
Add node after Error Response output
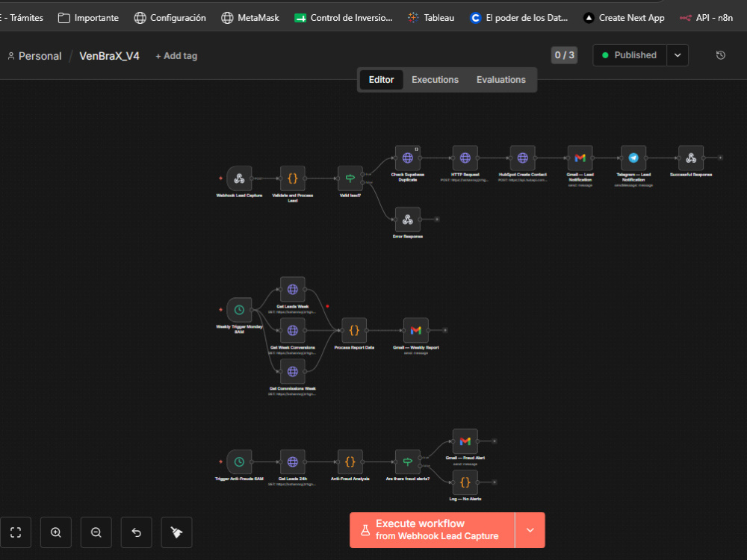pos(437,220)
